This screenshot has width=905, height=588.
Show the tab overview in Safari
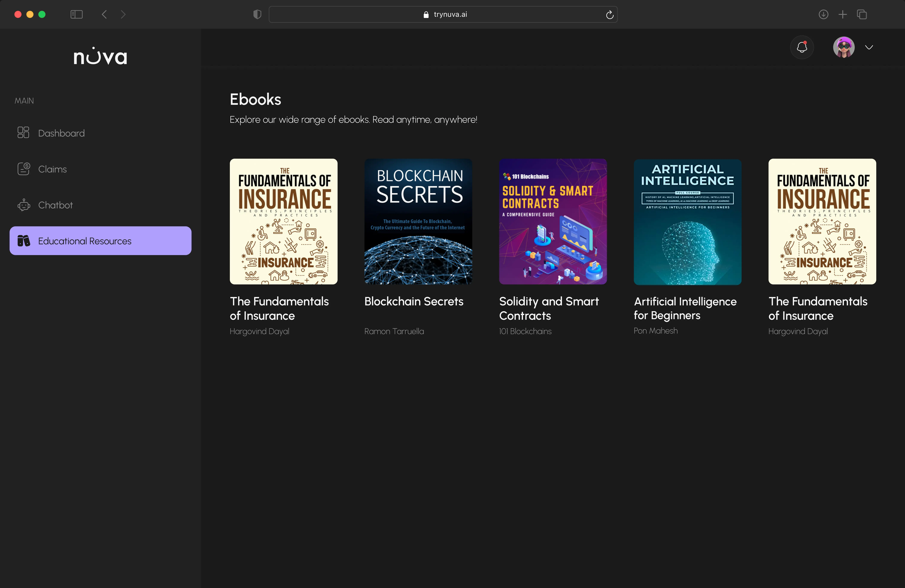point(862,15)
